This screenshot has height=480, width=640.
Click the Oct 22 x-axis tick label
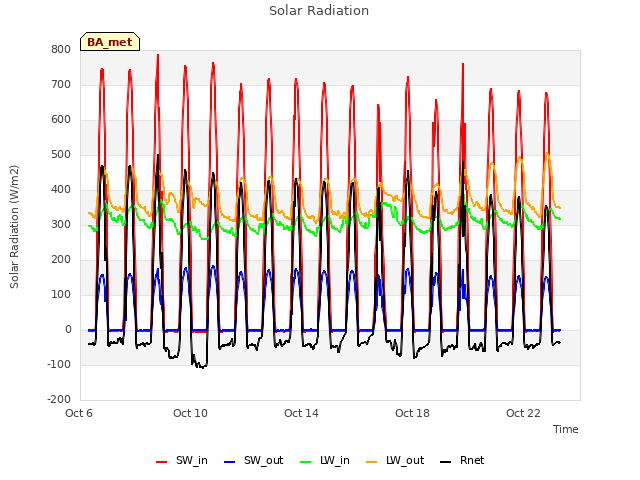(x=523, y=413)
